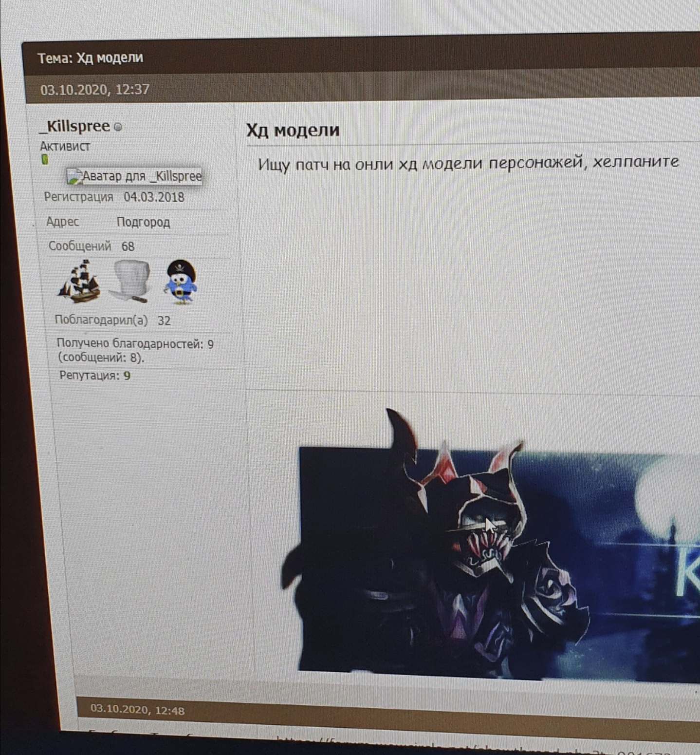Viewport: 700px width, 755px height.
Task: Open the broken avatar image for _Killspree
Action: pos(134,176)
